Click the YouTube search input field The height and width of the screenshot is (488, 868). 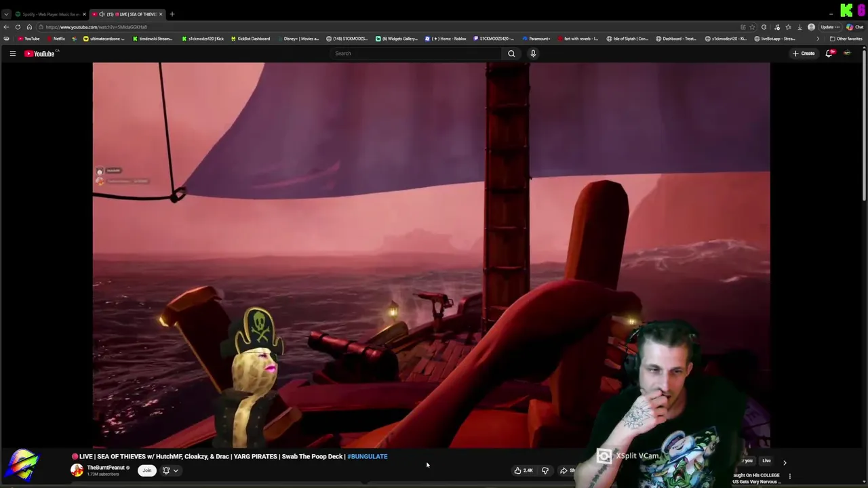click(416, 54)
